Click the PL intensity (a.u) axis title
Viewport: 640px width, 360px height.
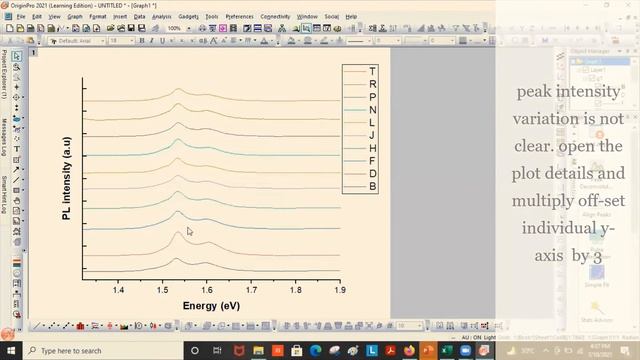point(67,178)
